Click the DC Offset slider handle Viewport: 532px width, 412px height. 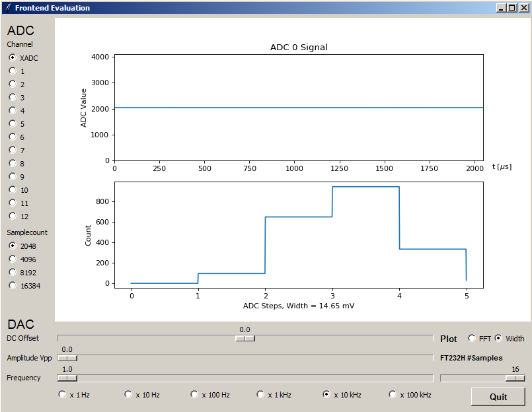coord(245,339)
